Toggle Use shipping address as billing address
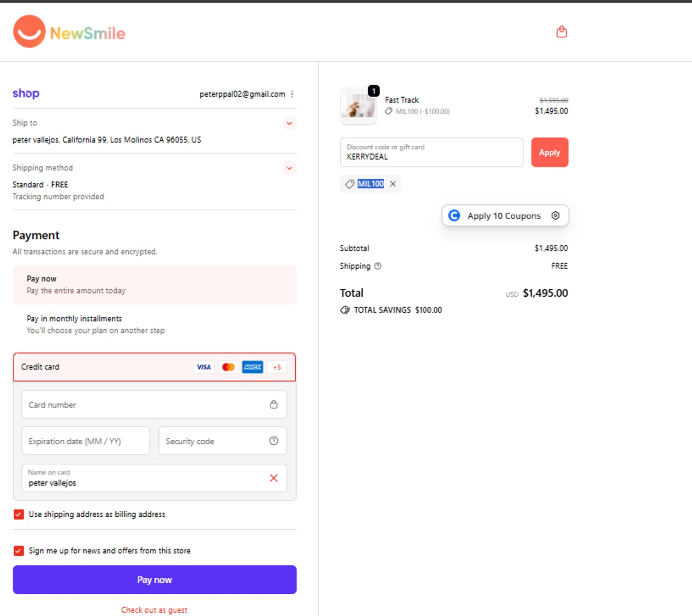 point(19,514)
